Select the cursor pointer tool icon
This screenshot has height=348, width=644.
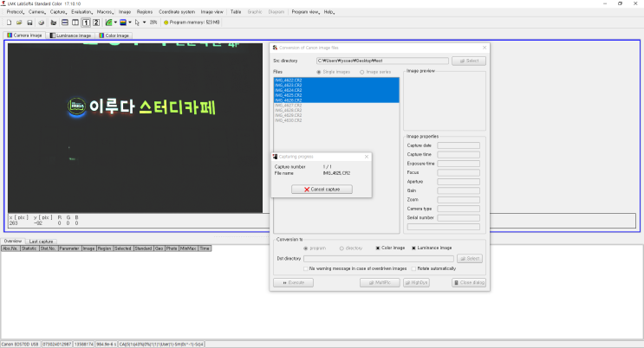point(137,23)
